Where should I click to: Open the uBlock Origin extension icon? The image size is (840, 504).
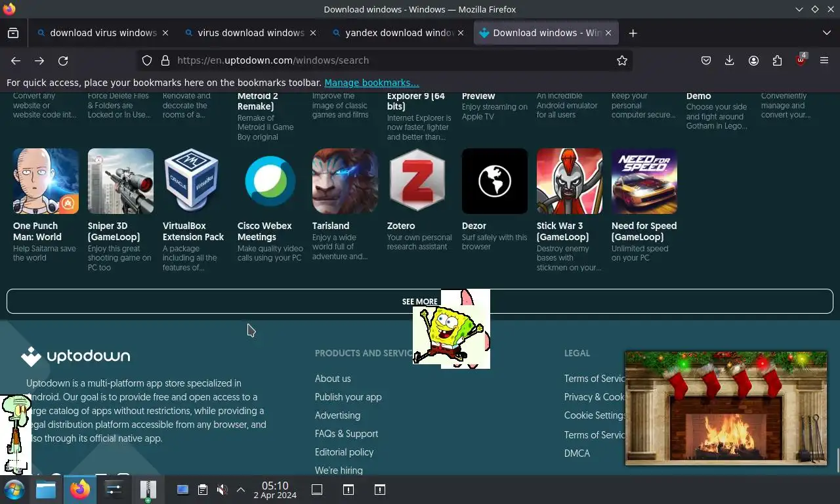(x=801, y=60)
